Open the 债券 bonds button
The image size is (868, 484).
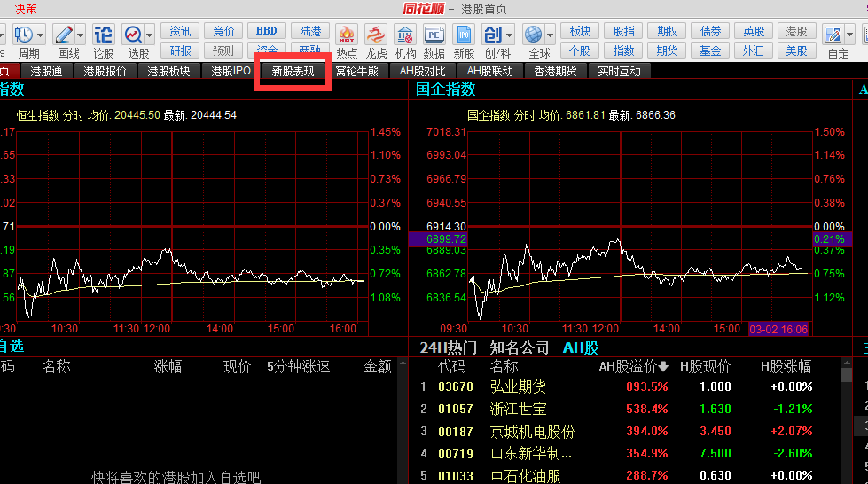pyautogui.click(x=710, y=31)
